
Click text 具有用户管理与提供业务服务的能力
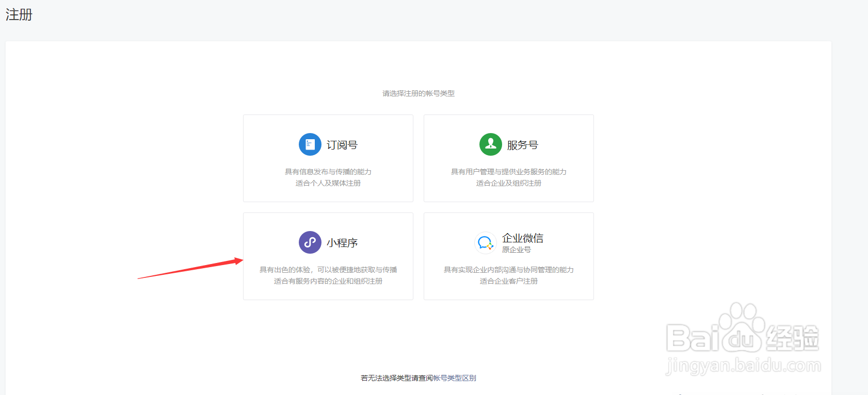click(509, 172)
